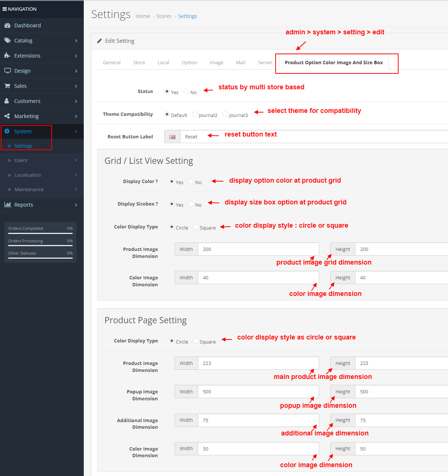Select the Catalog tag icon in sidebar
448x476 pixels.
(8, 41)
